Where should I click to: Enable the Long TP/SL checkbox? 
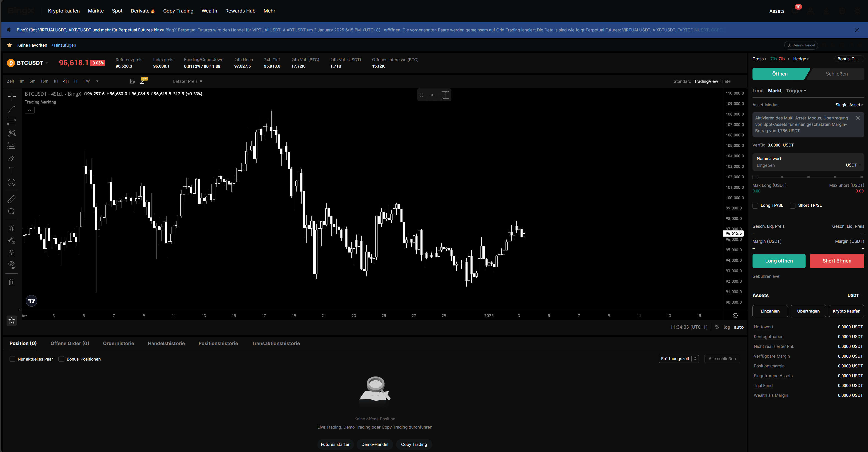tap(755, 206)
